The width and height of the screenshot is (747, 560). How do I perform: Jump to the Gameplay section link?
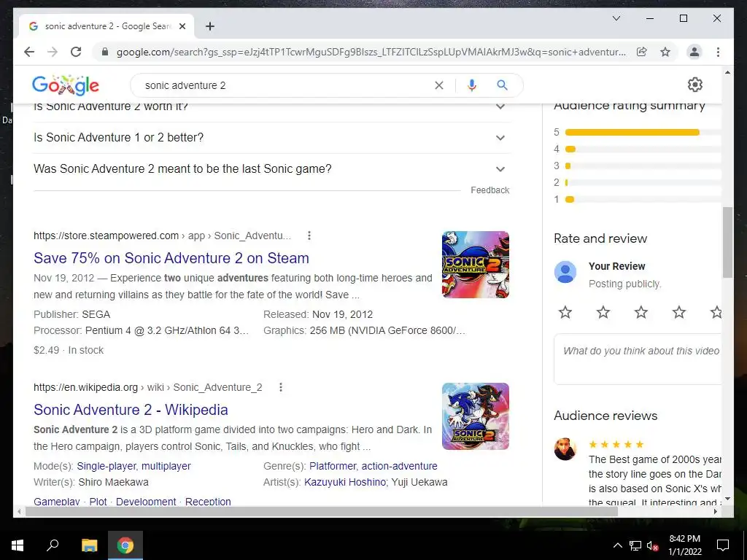click(x=57, y=502)
